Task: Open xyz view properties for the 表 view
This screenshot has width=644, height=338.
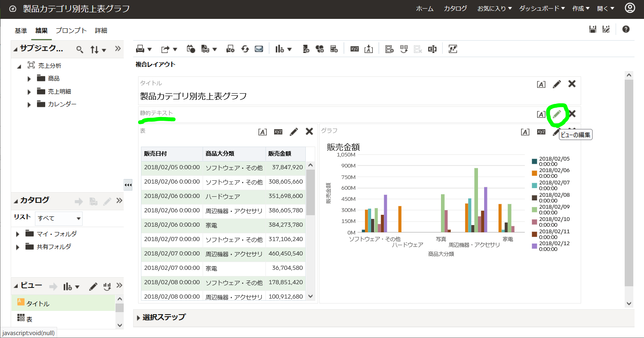Action: click(278, 132)
